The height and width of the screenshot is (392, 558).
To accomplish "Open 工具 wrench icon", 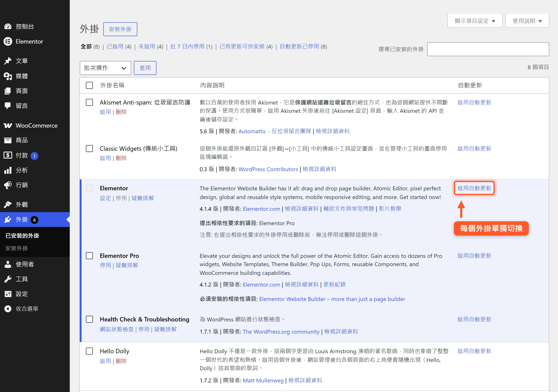I will pyautogui.click(x=8, y=279).
